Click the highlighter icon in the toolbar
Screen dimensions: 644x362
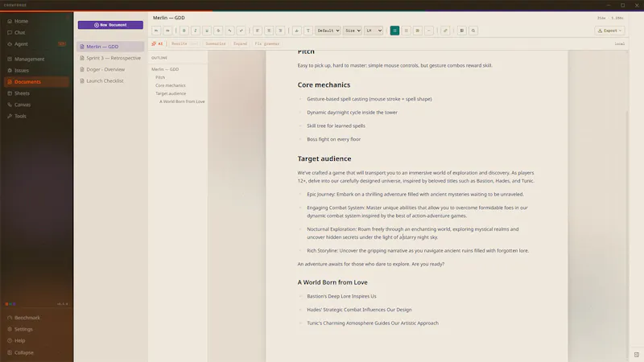click(x=296, y=31)
